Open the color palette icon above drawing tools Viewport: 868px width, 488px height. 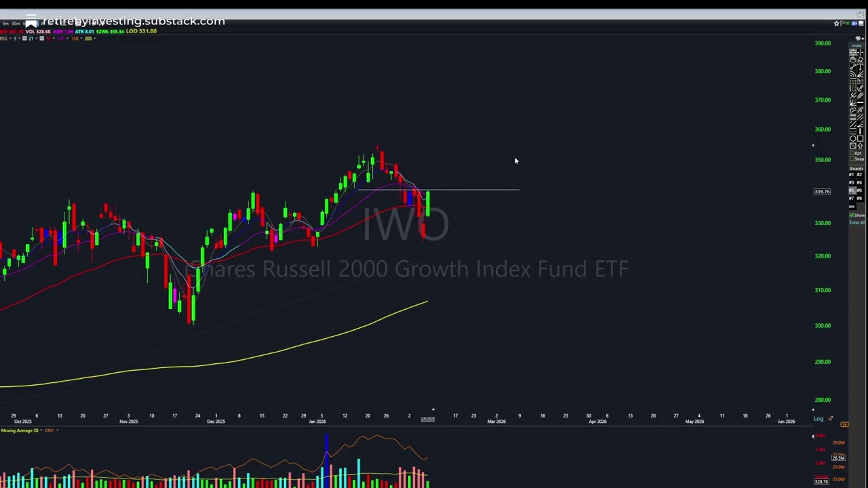(858, 39)
